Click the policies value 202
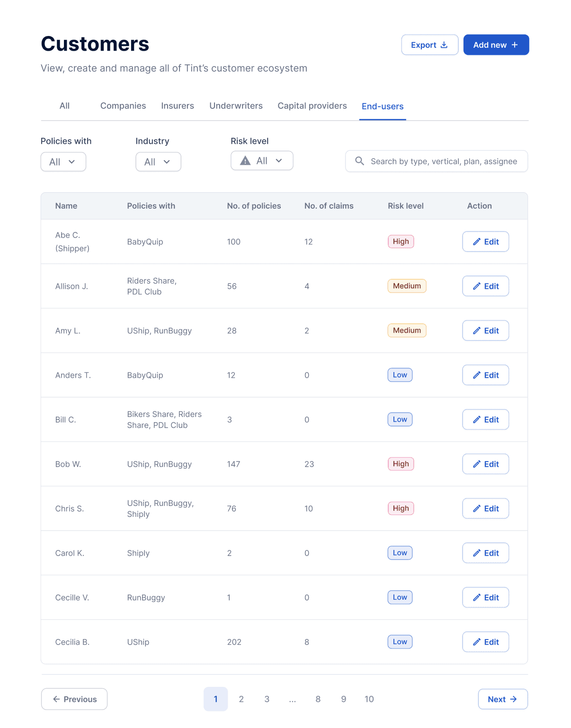The width and height of the screenshot is (571, 728). coord(234,642)
